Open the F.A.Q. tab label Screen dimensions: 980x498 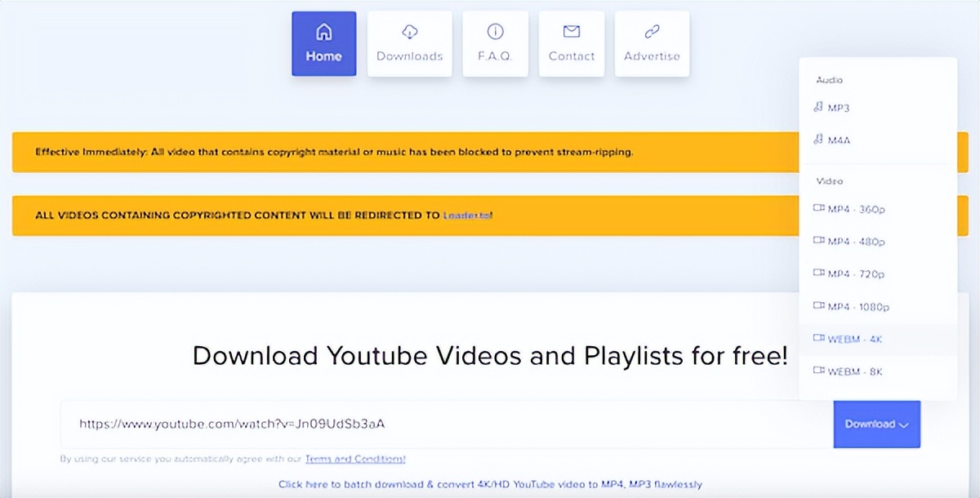495,56
